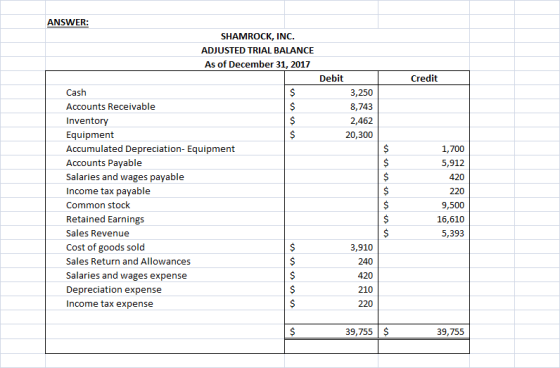
Task: Click the Common stock credit 9,500
Action: (453, 205)
